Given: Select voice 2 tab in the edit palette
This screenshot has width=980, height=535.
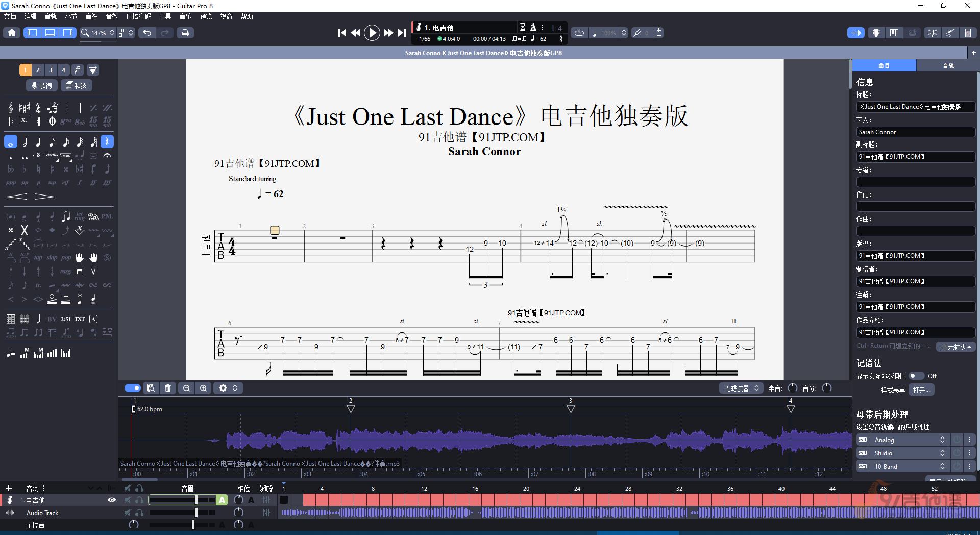Looking at the screenshot, I should (x=38, y=70).
